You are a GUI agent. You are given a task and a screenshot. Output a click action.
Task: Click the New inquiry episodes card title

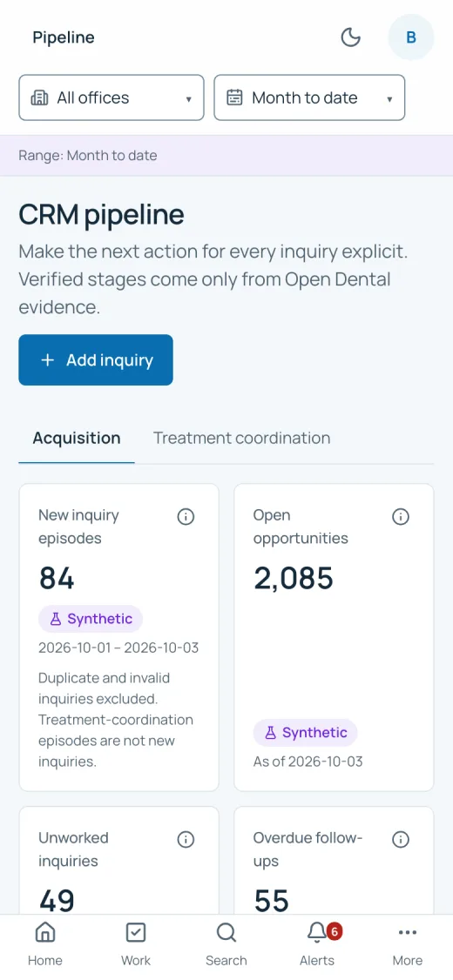click(x=78, y=527)
